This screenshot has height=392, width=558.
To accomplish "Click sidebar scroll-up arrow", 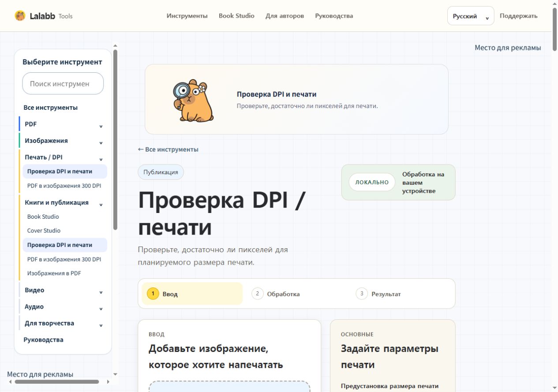I will 116,45.
